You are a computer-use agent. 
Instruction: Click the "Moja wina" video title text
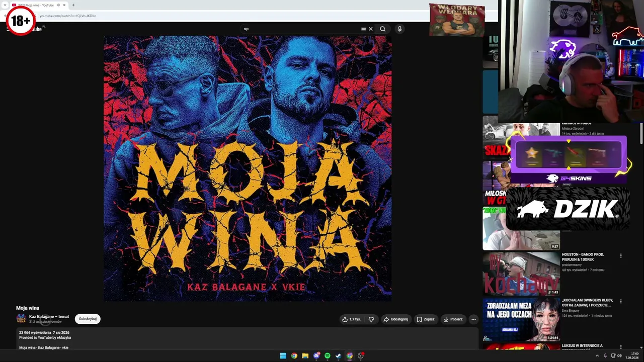(x=28, y=308)
